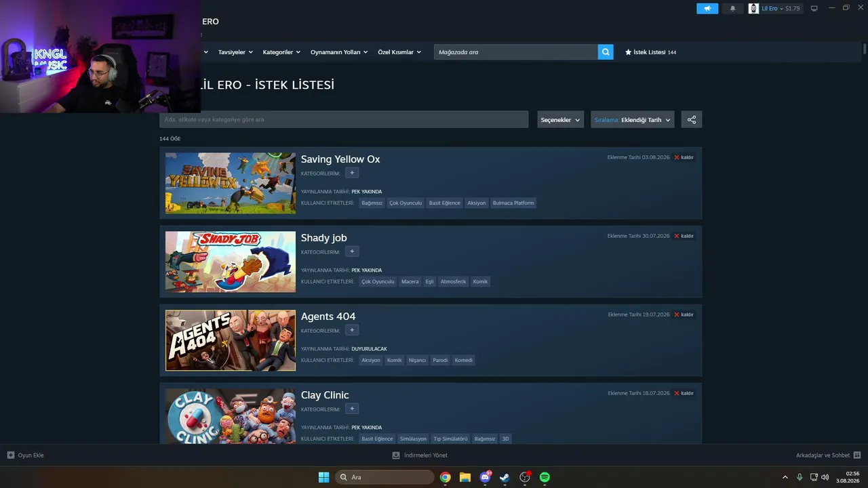Click the wishlist share icon
868x488 pixels.
[692, 120]
